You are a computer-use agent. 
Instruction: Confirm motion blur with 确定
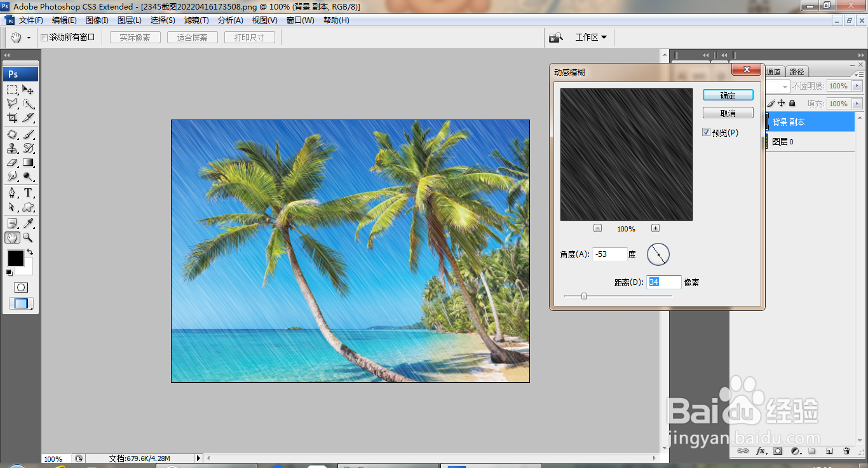point(728,95)
